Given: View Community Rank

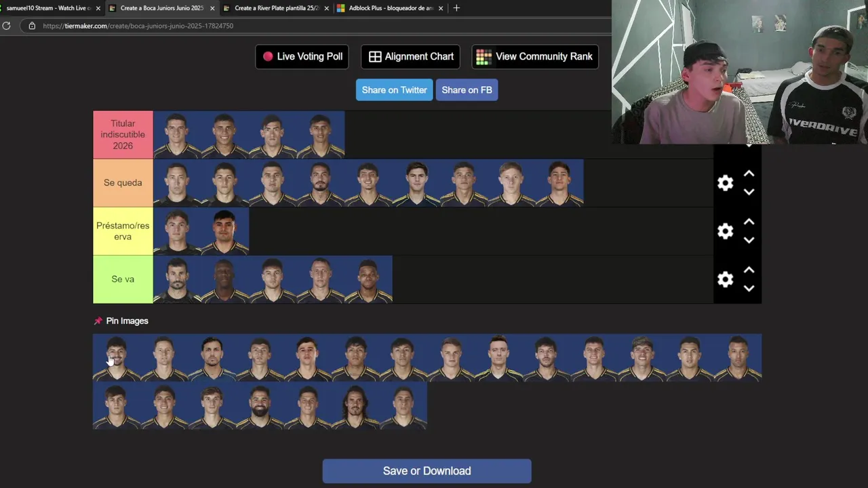Looking at the screenshot, I should 535,57.
